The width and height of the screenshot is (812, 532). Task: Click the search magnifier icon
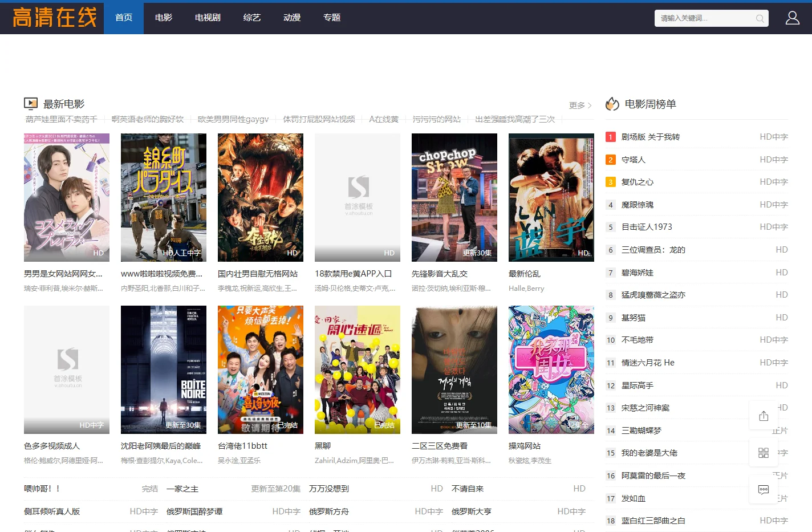point(760,19)
